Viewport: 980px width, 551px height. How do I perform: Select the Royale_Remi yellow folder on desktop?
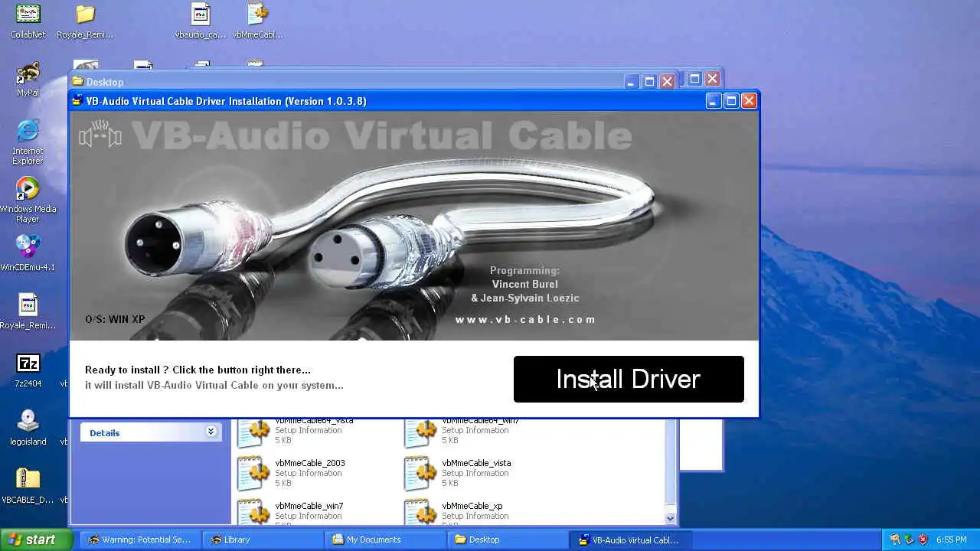[x=85, y=21]
